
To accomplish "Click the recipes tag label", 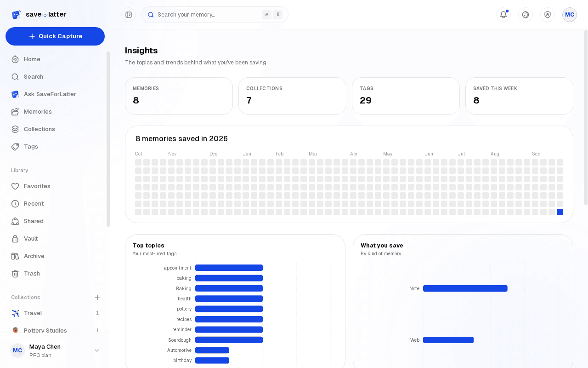I will [x=184, y=319].
